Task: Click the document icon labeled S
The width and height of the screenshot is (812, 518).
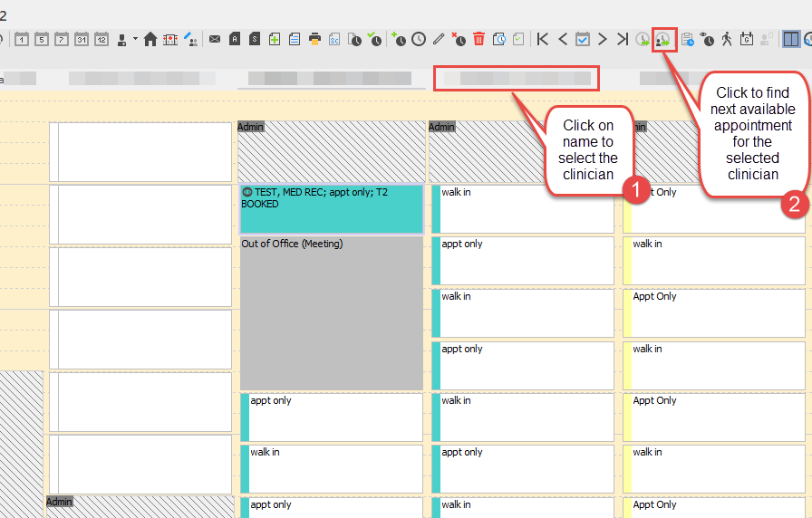Action: (x=255, y=39)
